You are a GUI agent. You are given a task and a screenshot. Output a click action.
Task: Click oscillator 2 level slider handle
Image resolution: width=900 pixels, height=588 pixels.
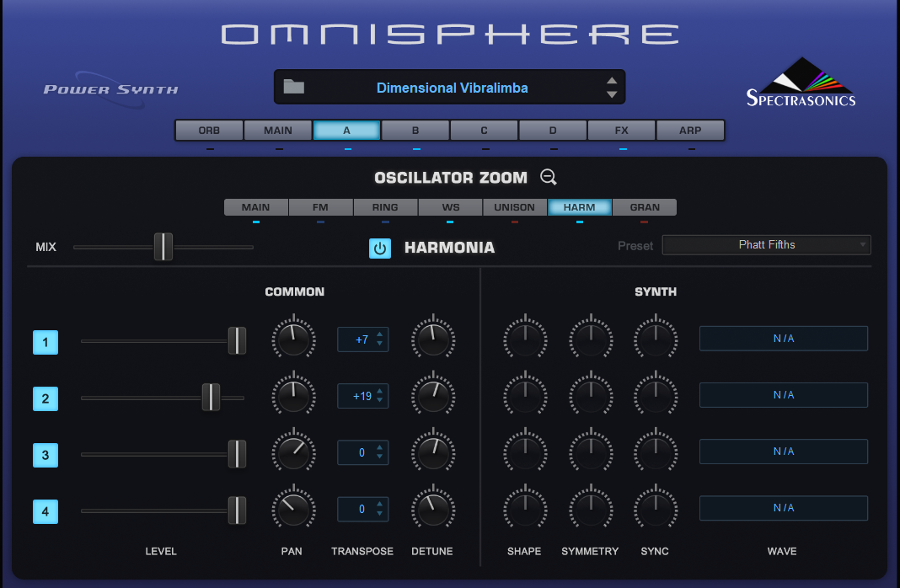coord(211,397)
